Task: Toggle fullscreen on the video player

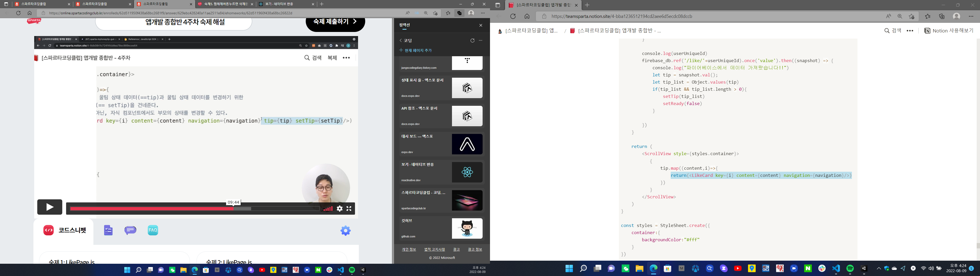Action: pos(349,209)
